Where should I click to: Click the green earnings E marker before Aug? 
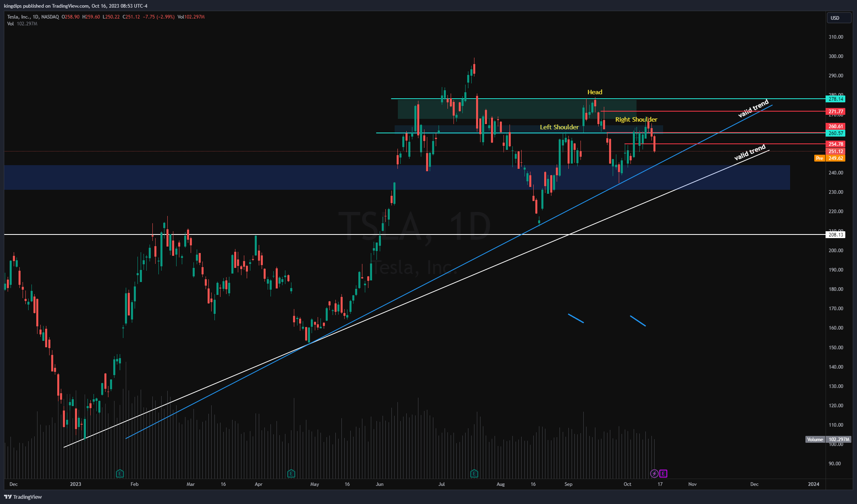[x=474, y=473]
